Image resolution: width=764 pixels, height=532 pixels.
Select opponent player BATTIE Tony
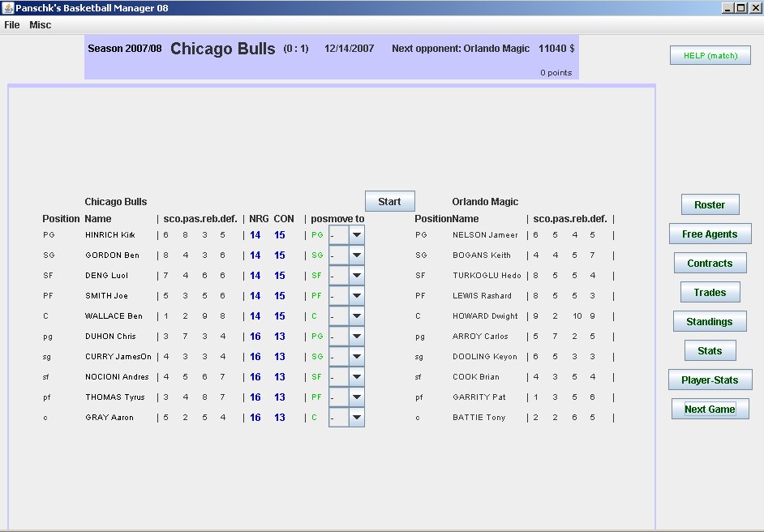click(479, 418)
